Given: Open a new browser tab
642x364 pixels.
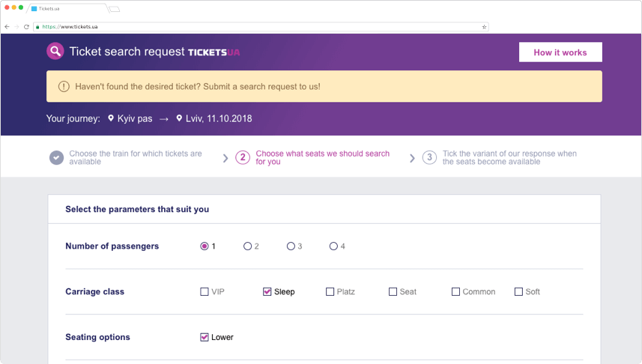Looking at the screenshot, I should (115, 9).
